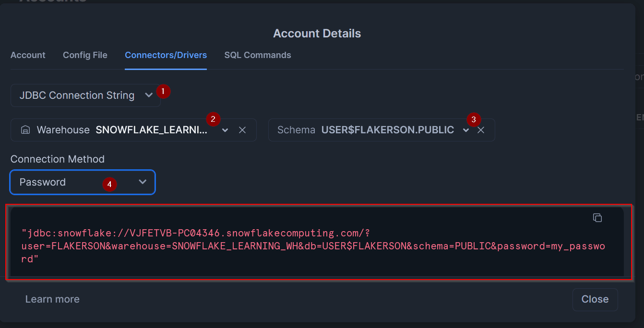Click the red badge numbered 1
The image size is (644, 328).
click(x=163, y=91)
